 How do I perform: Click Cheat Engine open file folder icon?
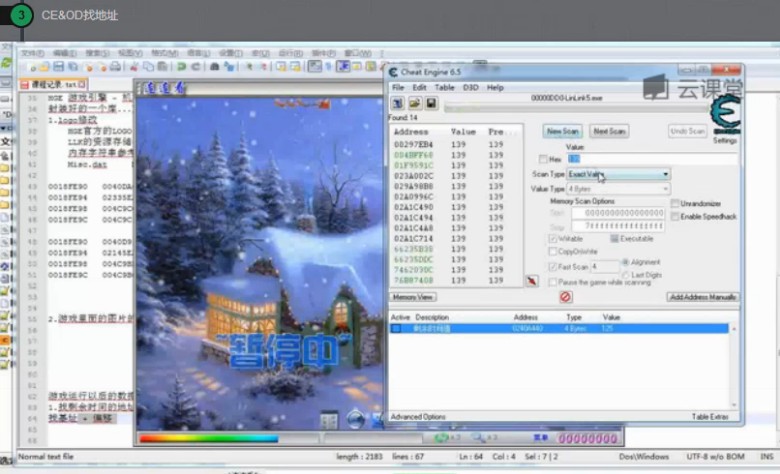(x=414, y=103)
